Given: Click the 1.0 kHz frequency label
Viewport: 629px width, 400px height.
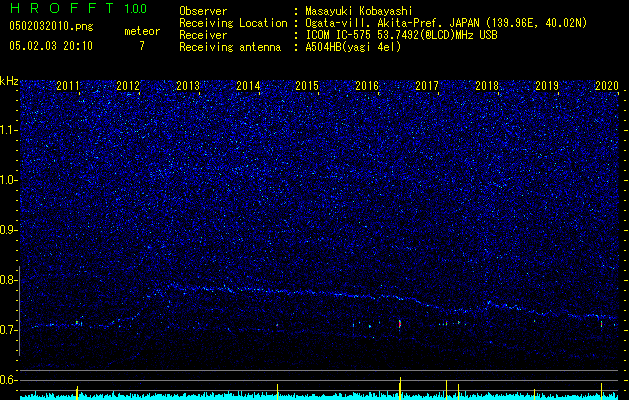Looking at the screenshot, I should pos(7,180).
